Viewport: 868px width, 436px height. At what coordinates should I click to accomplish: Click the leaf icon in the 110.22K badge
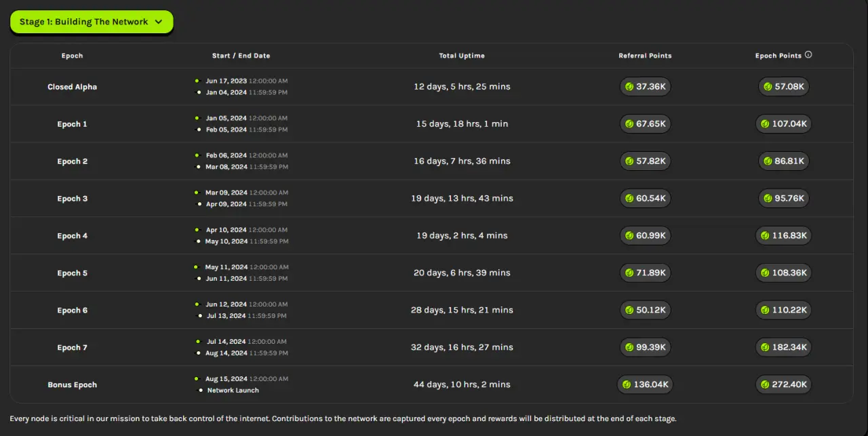point(765,311)
